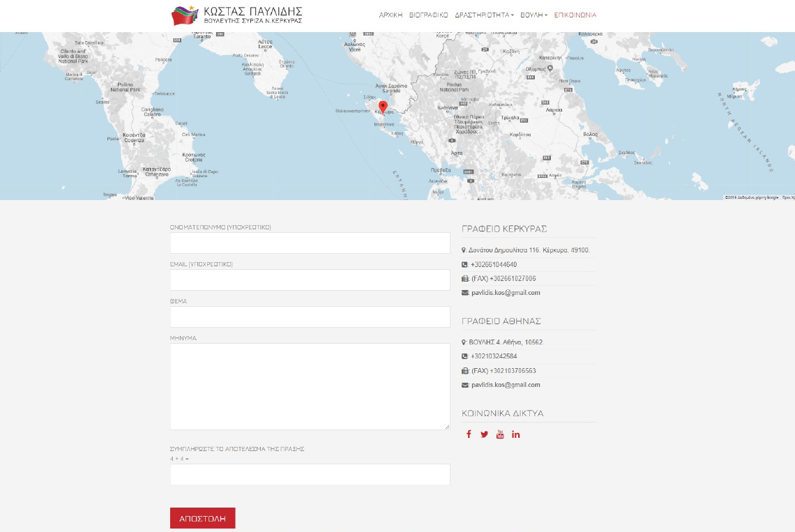Image resolution: width=795 pixels, height=532 pixels.
Task: Click the ΚΟΙΝΩΝΙΚΑ ΔΙΚΤΥΑ heading
Action: pyautogui.click(x=502, y=413)
